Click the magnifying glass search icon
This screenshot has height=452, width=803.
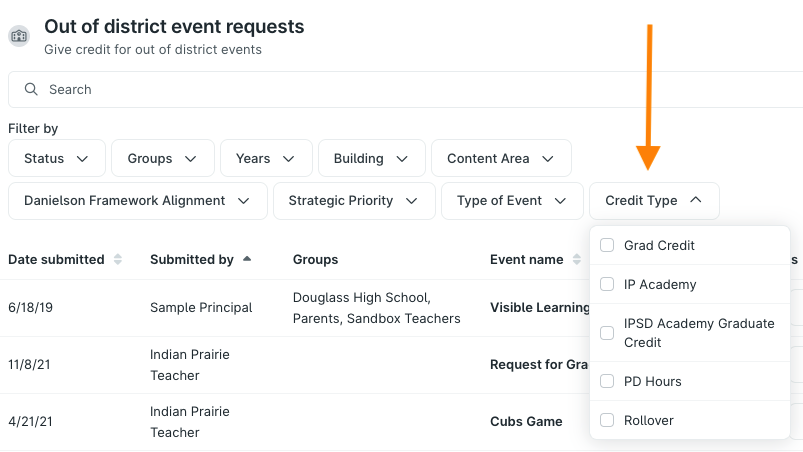click(31, 89)
